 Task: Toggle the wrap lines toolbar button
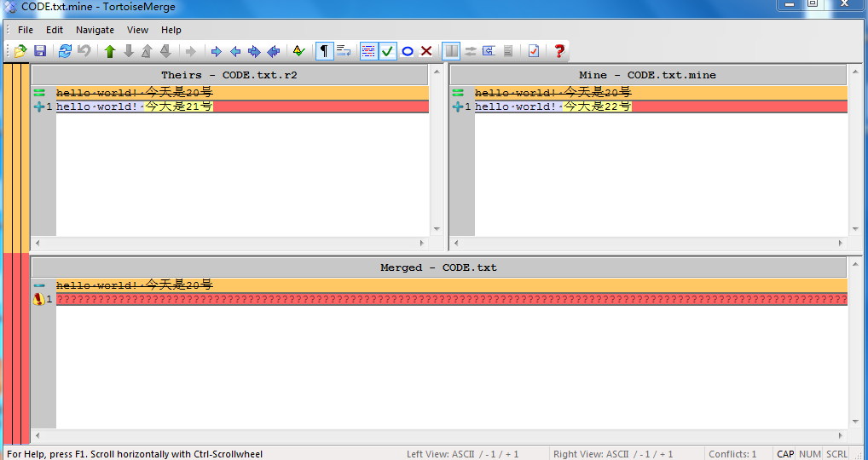click(x=344, y=51)
